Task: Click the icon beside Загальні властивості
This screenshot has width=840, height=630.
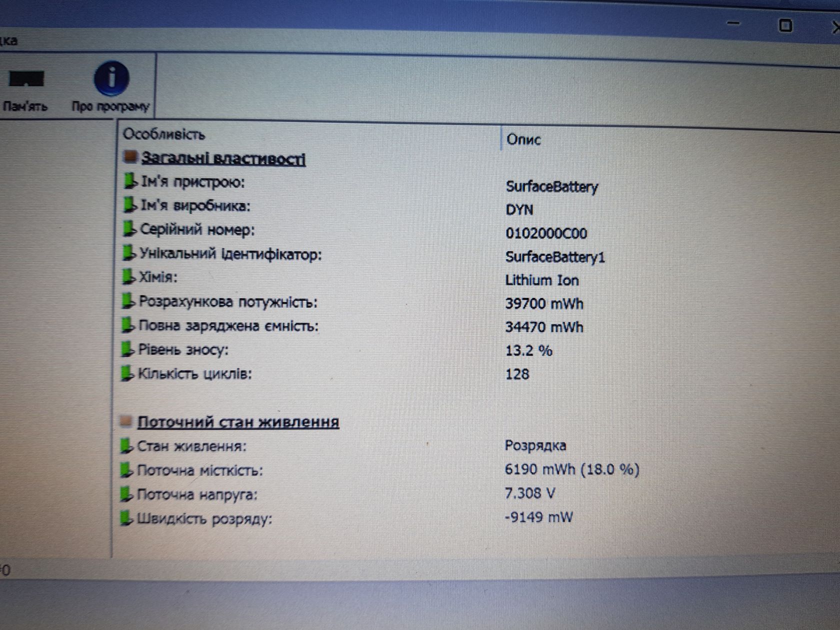Action: pyautogui.click(x=130, y=157)
